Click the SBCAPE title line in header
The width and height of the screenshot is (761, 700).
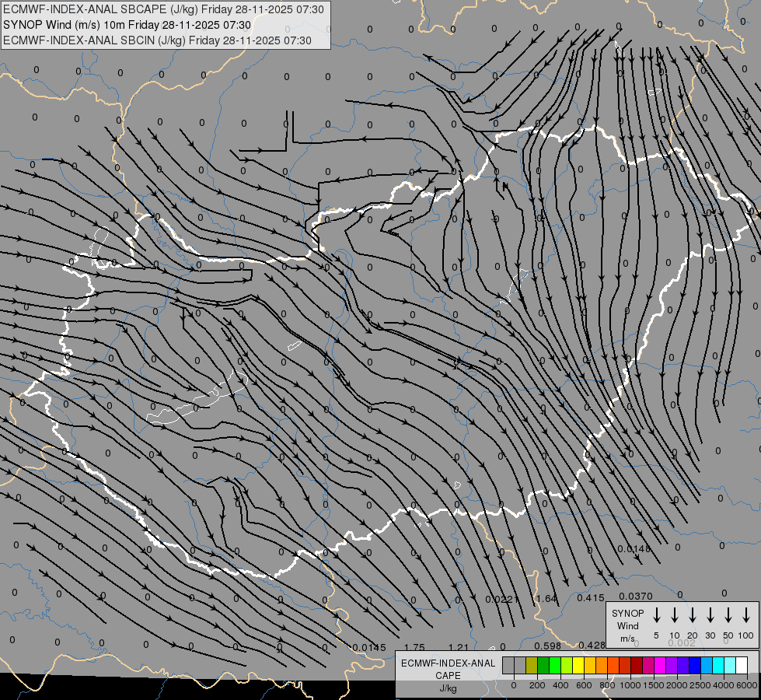click(163, 9)
